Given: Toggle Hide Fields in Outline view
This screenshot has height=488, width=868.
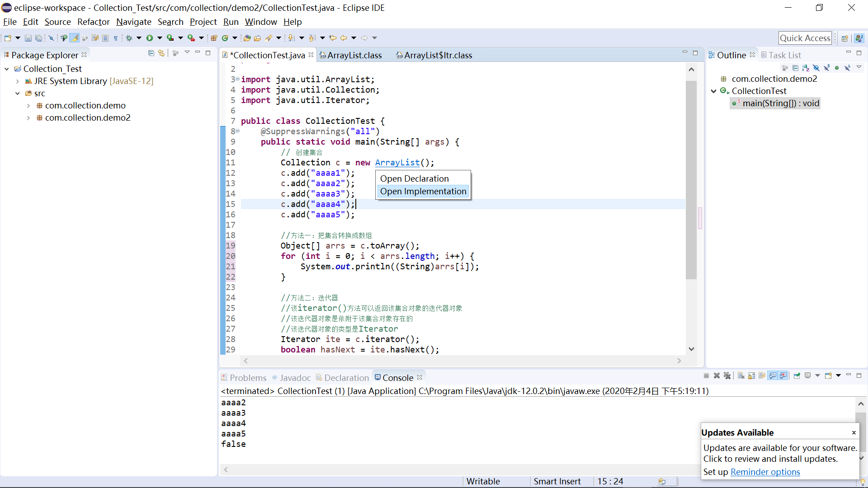Looking at the screenshot, I should click(816, 68).
